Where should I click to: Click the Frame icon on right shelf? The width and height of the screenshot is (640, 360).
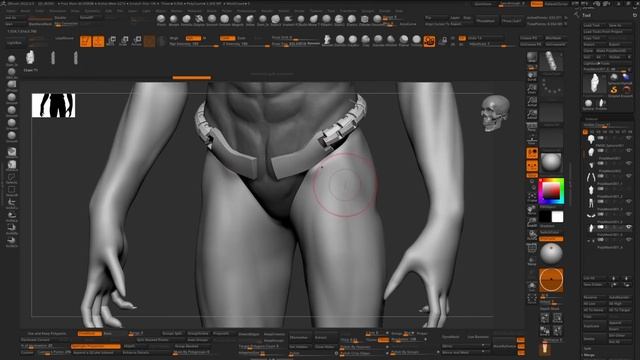pos(532,197)
